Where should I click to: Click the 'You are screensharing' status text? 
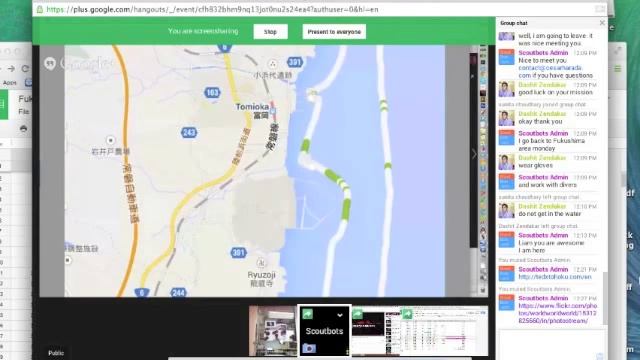tap(203, 31)
